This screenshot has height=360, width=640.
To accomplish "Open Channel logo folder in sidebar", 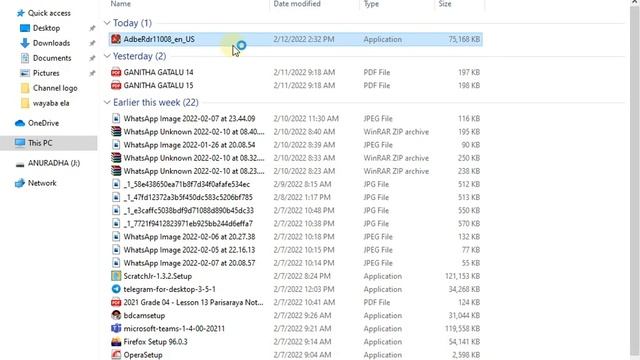I will point(55,88).
